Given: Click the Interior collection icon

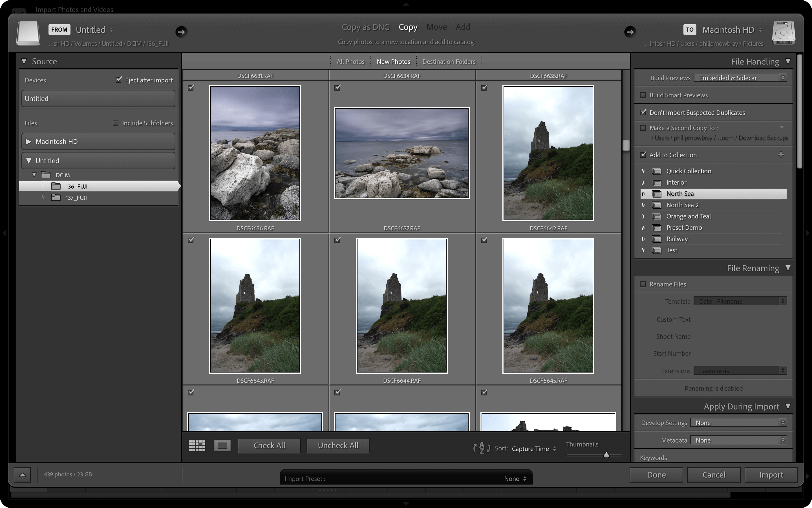Looking at the screenshot, I should point(657,182).
